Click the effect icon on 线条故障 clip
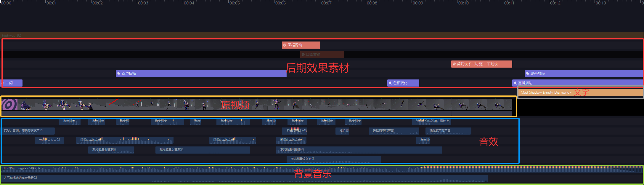The width and height of the screenshot is (644, 185). 528,74
